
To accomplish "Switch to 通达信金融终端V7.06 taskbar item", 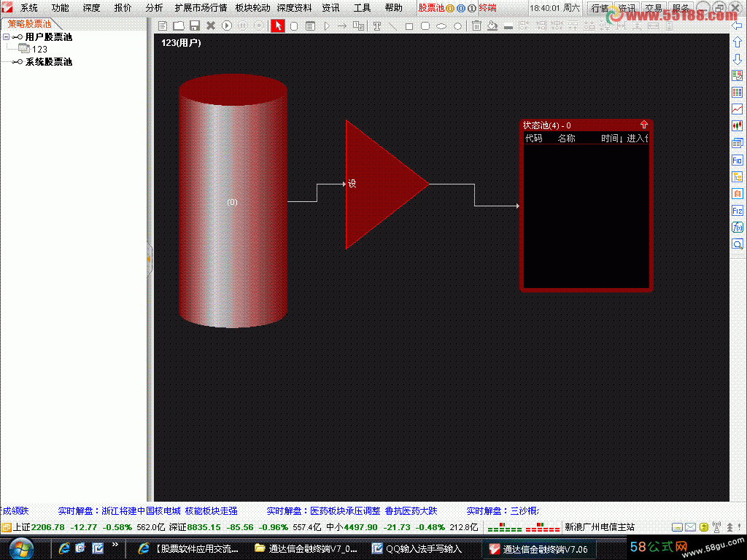I will (540, 549).
